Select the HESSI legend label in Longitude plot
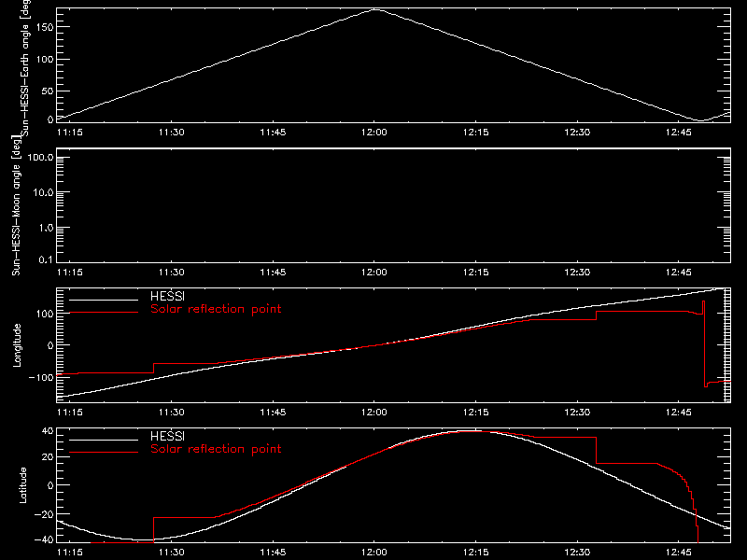 pyautogui.click(x=167, y=296)
